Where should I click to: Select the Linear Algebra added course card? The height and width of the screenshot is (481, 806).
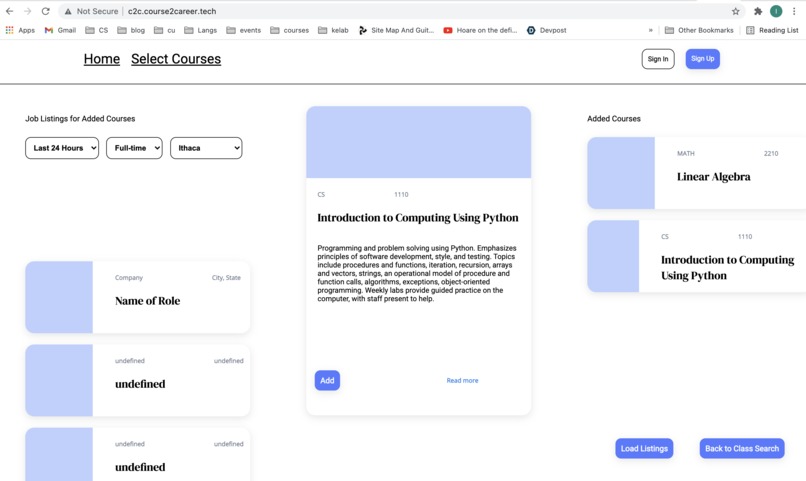[697, 173]
